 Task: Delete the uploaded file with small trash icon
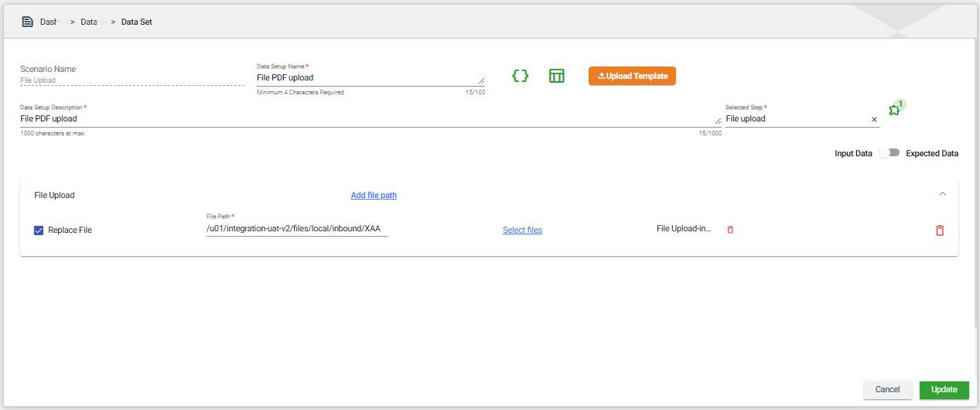click(730, 230)
